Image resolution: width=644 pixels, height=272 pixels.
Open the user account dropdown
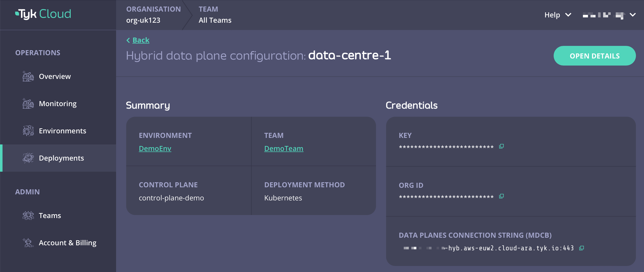click(633, 15)
